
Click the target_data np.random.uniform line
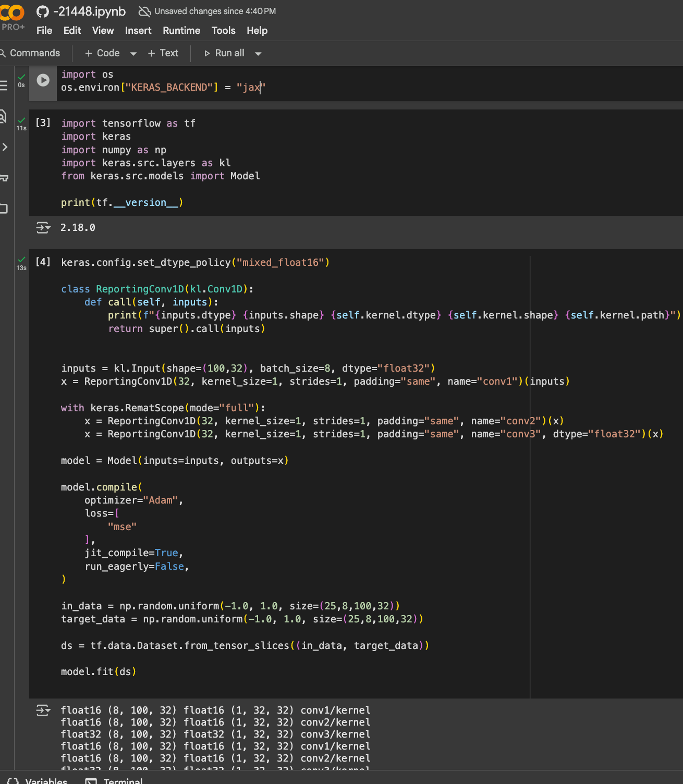coord(242,619)
